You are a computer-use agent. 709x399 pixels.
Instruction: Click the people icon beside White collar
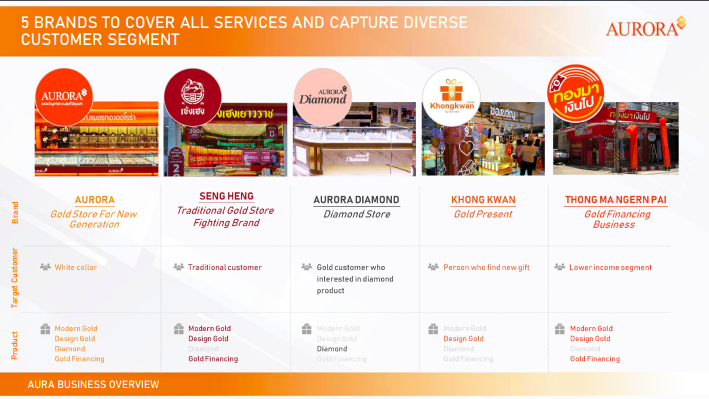pos(45,267)
